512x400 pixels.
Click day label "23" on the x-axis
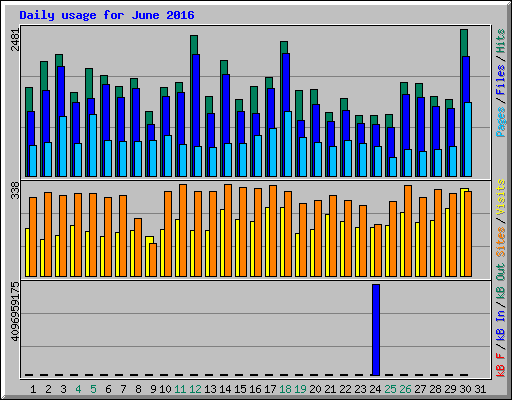coord(360,389)
